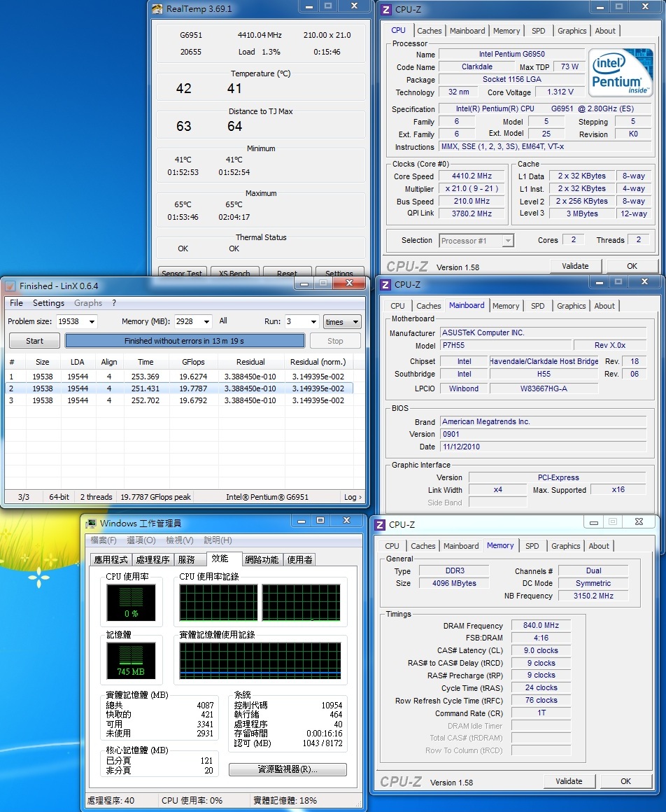Click Validate in the CPU-Z Timings window
The image size is (666, 812).
point(569,781)
